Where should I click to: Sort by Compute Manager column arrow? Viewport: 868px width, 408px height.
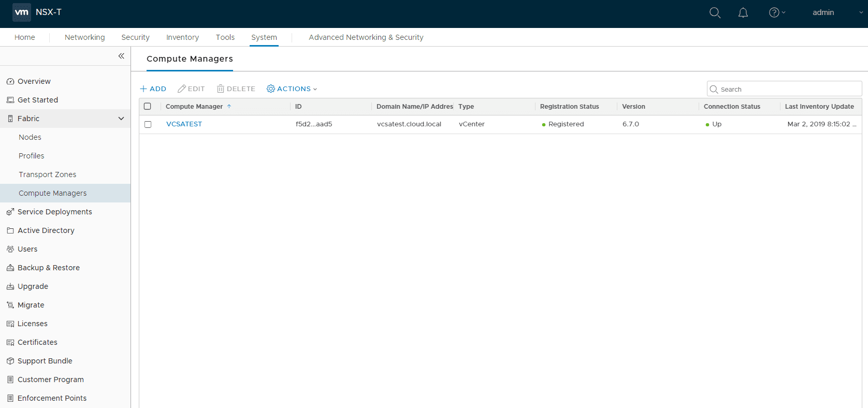click(x=229, y=106)
